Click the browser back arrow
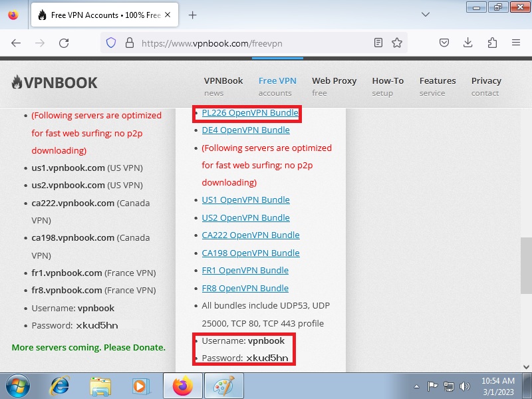This screenshot has height=399, width=532. coord(16,43)
